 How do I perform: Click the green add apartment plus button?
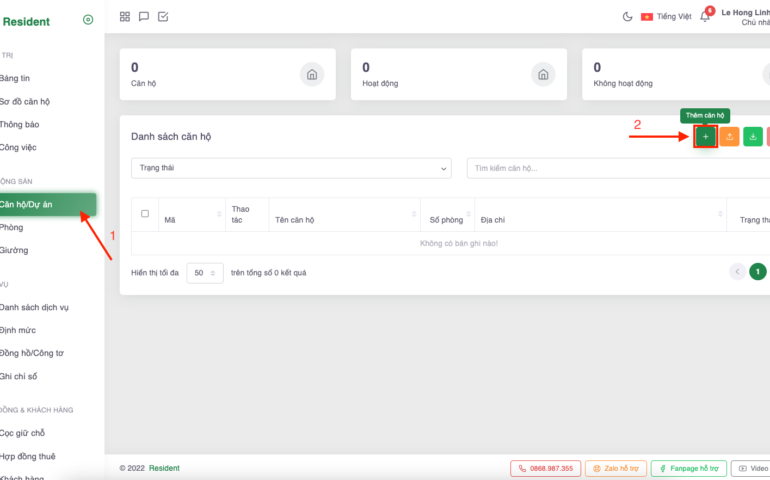705,137
